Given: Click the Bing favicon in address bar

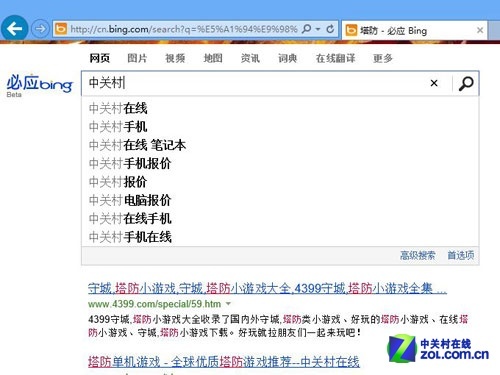Looking at the screenshot, I should pos(61,29).
